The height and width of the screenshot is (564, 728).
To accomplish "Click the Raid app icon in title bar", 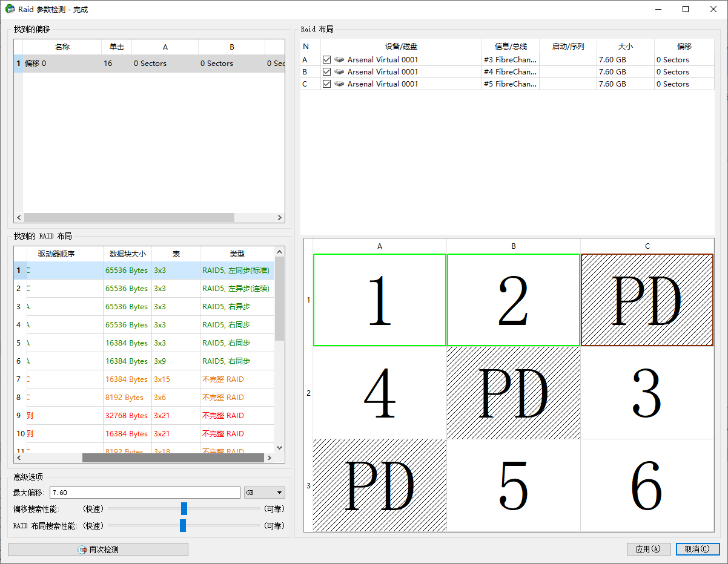I will click(x=10, y=10).
